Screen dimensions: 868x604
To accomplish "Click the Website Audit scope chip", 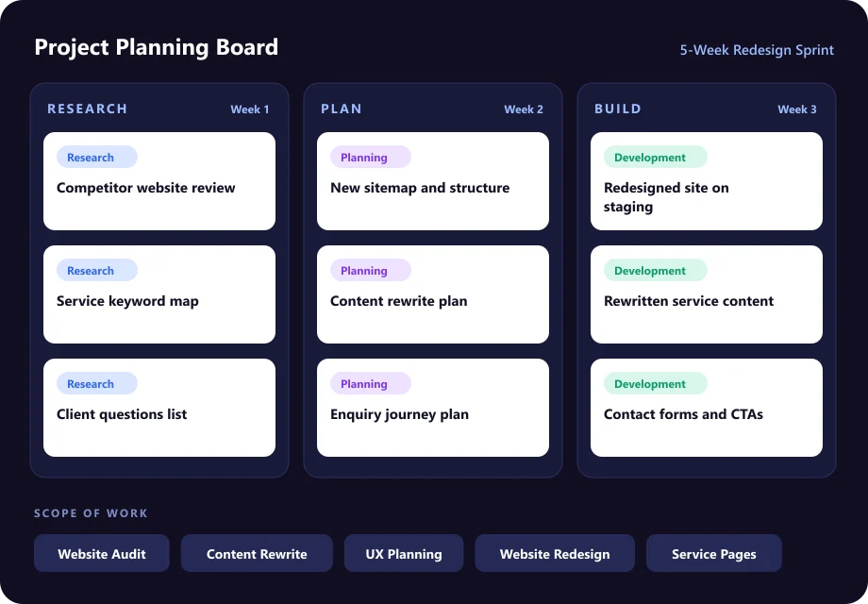I will click(102, 553).
